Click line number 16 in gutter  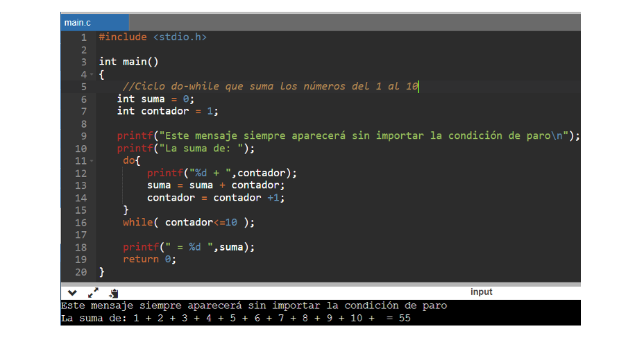(x=81, y=223)
